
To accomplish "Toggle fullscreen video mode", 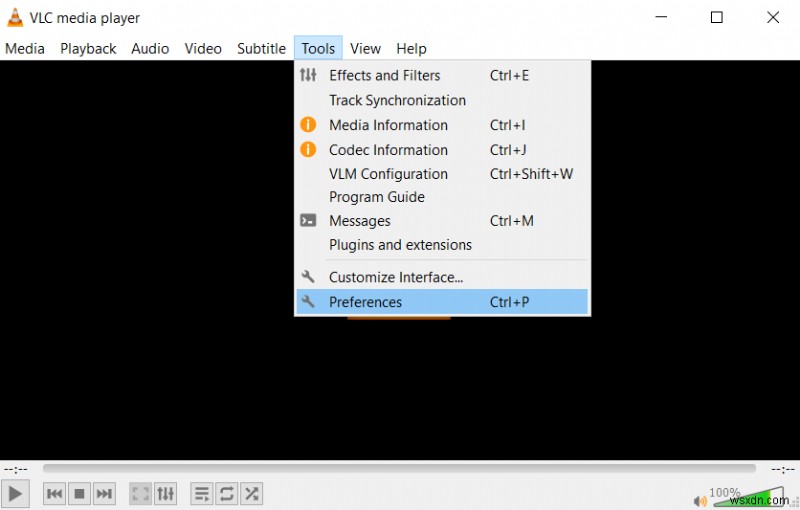I will [x=140, y=494].
